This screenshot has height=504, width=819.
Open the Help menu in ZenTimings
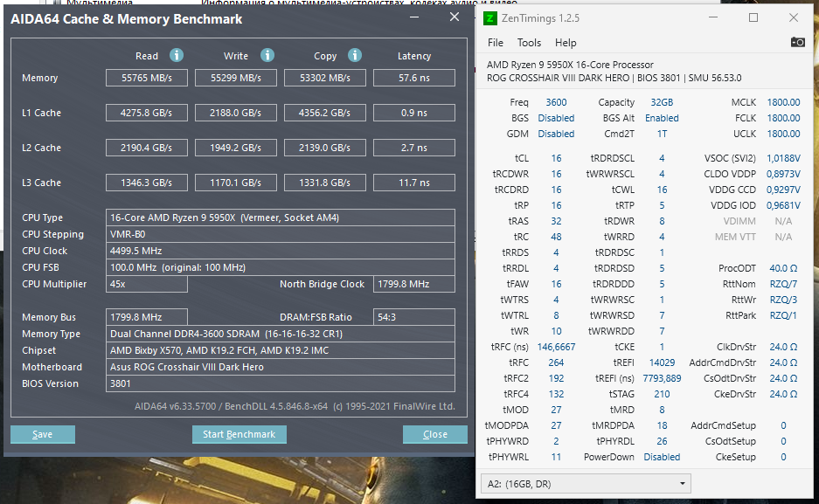coord(566,43)
